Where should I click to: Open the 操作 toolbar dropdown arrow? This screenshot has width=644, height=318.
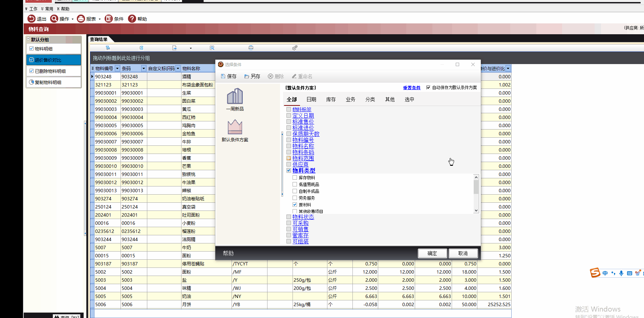coord(72,19)
